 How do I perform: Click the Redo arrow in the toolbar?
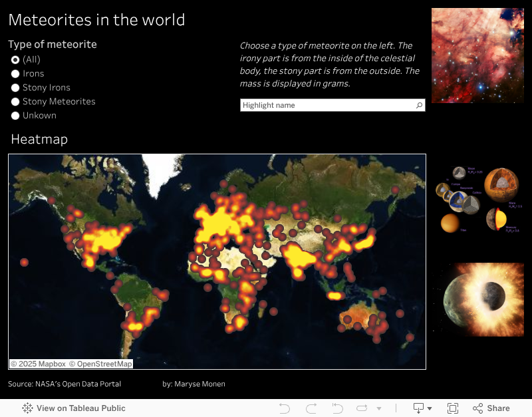pyautogui.click(x=311, y=408)
